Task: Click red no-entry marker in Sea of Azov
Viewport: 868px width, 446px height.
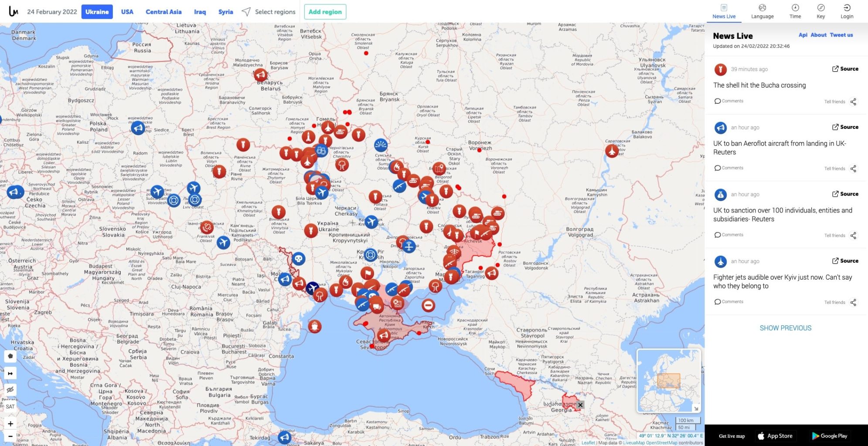Action: tap(429, 305)
